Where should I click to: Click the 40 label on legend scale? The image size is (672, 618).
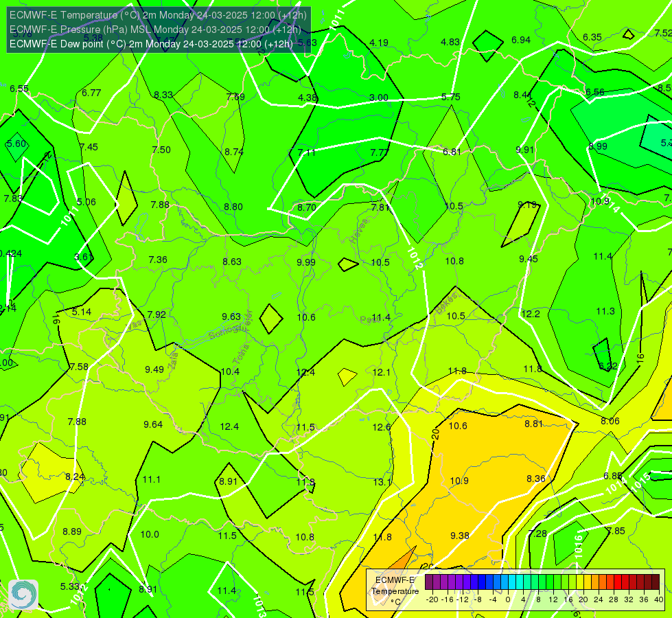(659, 599)
